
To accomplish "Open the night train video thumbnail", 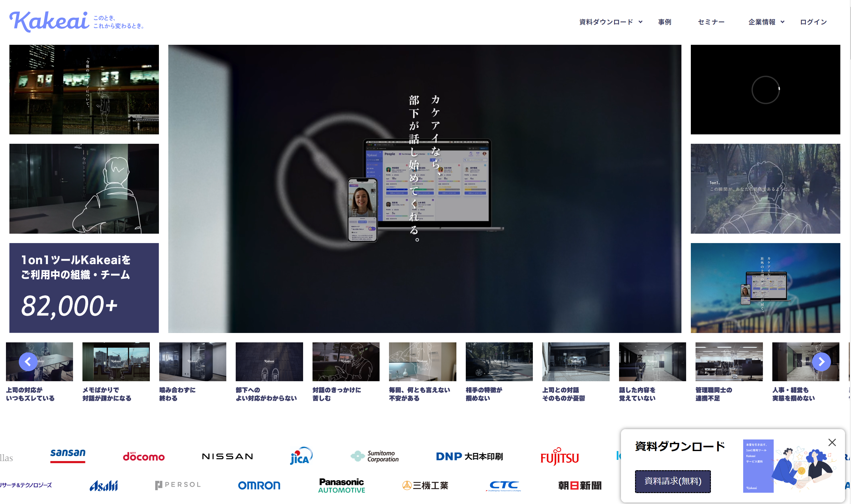I will [84, 90].
